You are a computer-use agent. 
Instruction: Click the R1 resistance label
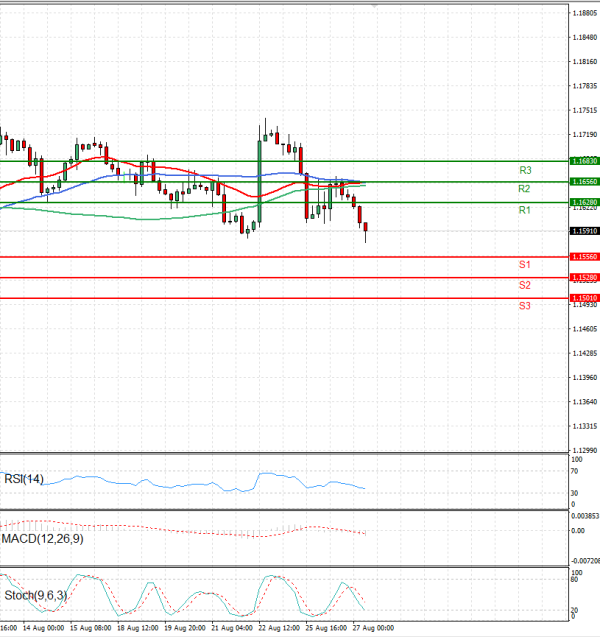click(x=524, y=210)
